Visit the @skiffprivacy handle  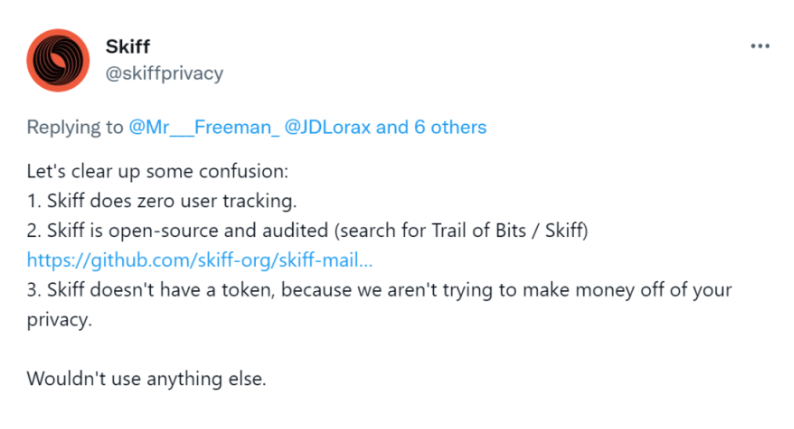tap(164, 73)
